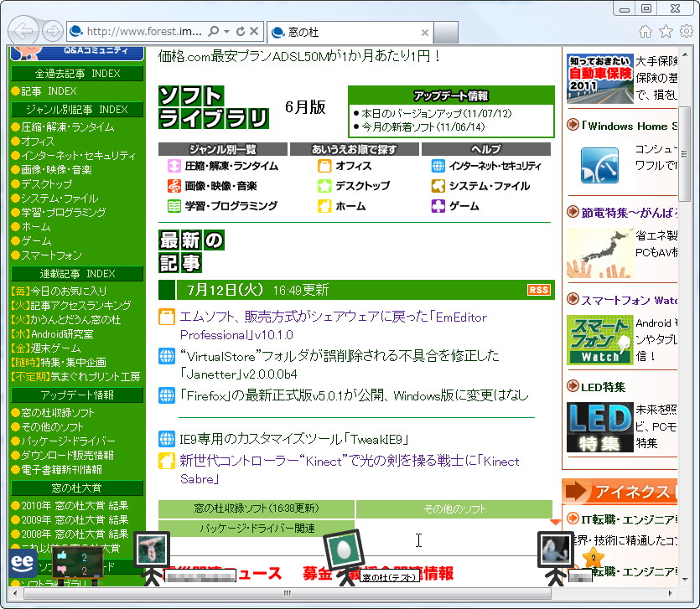Click the ジャンル別一覧 header button
The image size is (700, 609).
(x=223, y=149)
